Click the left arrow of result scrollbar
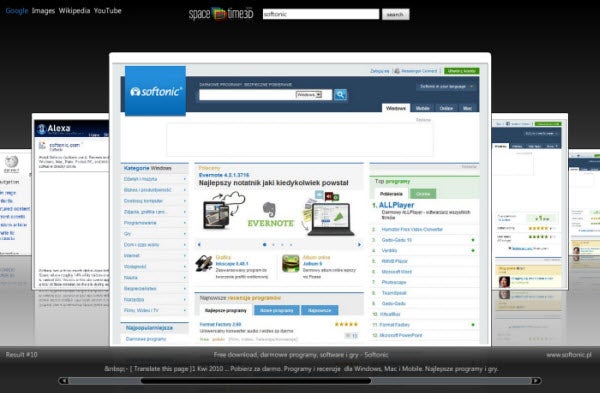The width and height of the screenshot is (600, 393). [x=64, y=380]
